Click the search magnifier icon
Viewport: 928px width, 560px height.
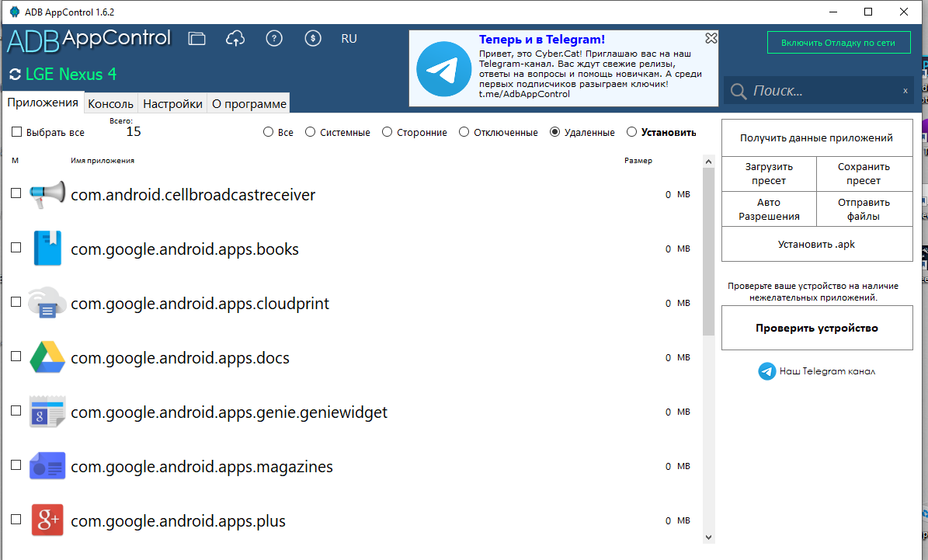click(x=738, y=91)
